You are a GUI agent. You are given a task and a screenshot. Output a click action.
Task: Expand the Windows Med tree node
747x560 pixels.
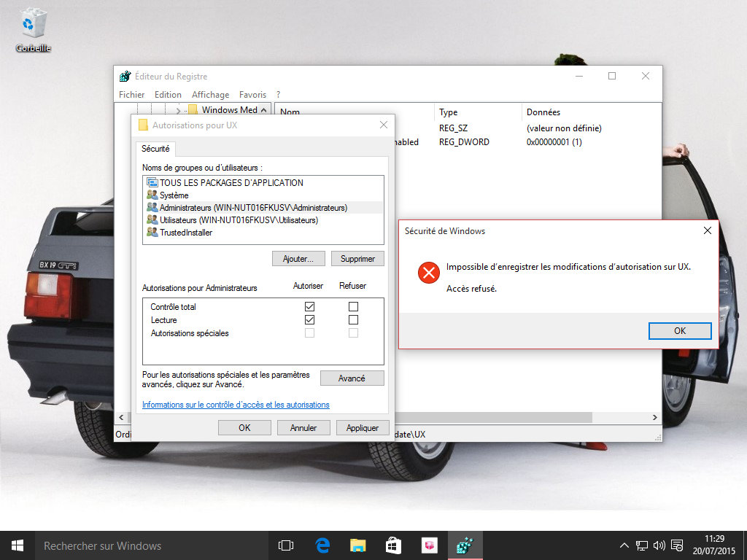coord(178,110)
